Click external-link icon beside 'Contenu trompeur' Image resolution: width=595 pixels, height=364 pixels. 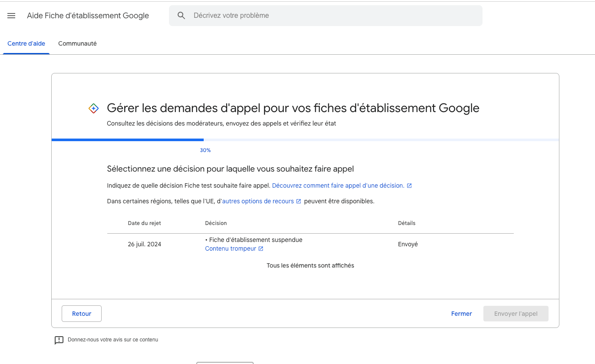(x=261, y=249)
